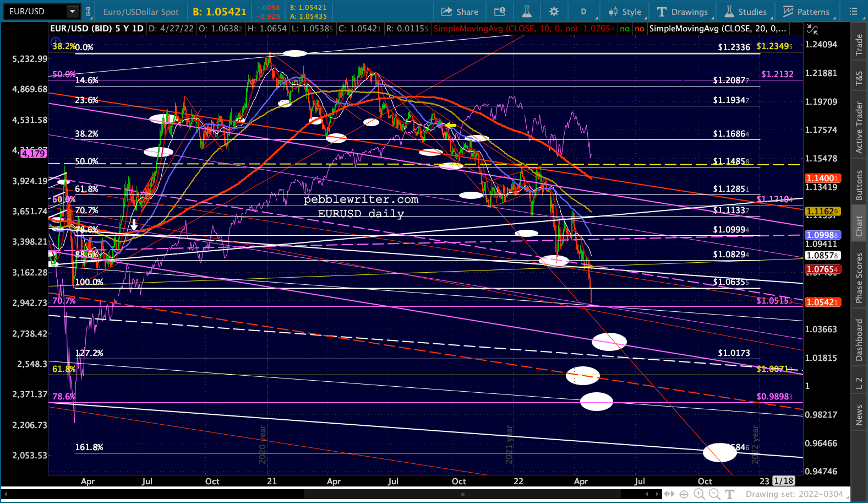Screen dimensions: 868x503
Task: Open chart settings gear icon
Action: [554, 12]
